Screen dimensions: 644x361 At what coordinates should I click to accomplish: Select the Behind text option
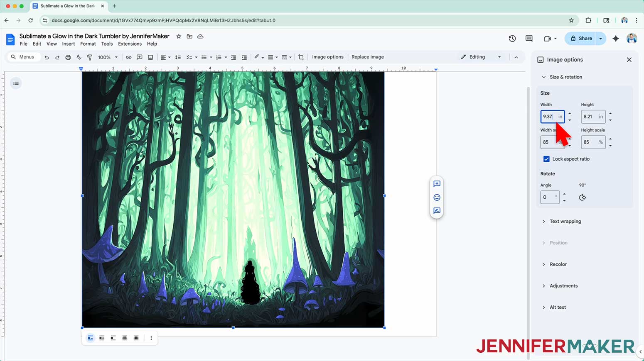click(x=125, y=338)
